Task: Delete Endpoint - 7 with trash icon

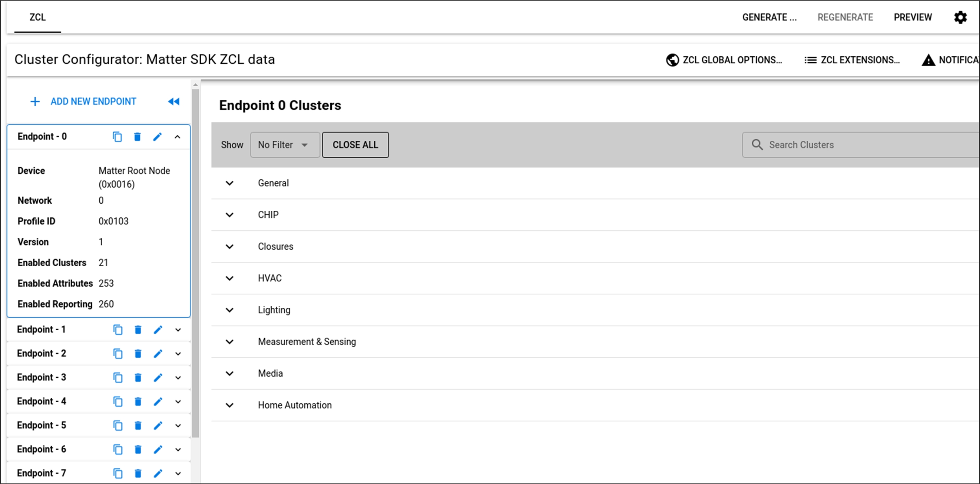Action: tap(138, 473)
